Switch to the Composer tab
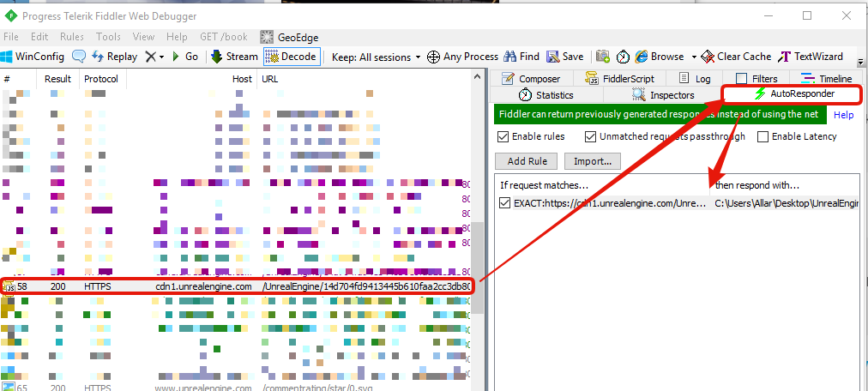 click(532, 79)
